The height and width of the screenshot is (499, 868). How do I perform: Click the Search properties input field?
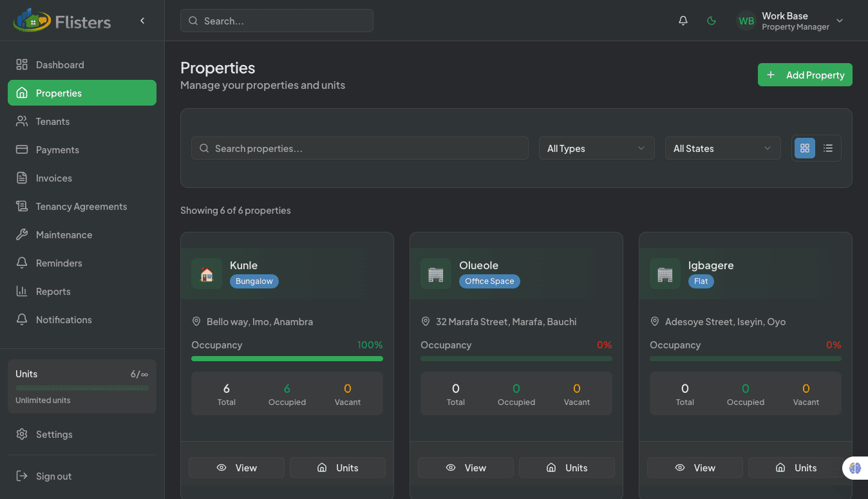click(359, 148)
